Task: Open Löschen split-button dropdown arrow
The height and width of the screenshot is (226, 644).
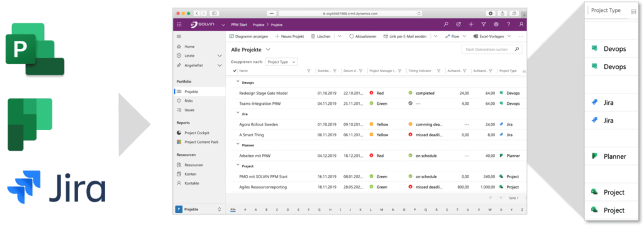Action: 340,36
